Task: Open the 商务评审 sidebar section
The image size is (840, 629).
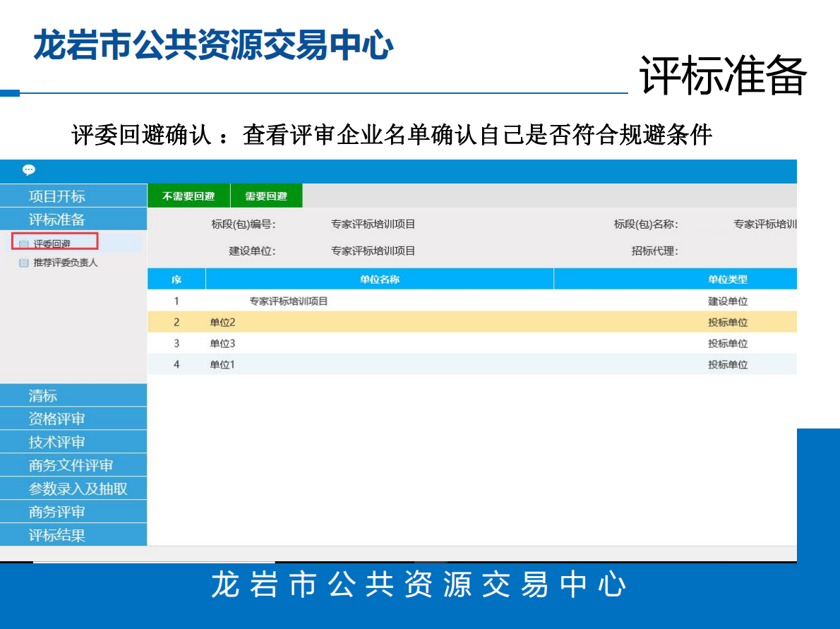Action: tap(73, 512)
